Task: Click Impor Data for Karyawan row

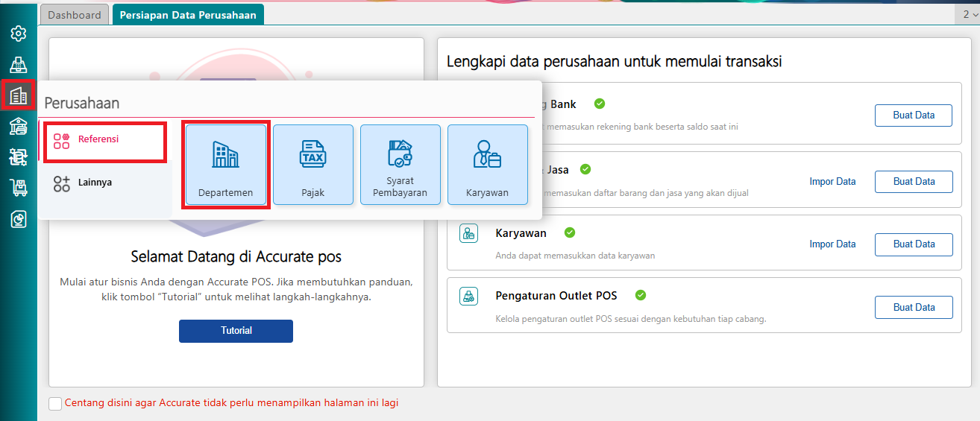Action: (x=832, y=244)
